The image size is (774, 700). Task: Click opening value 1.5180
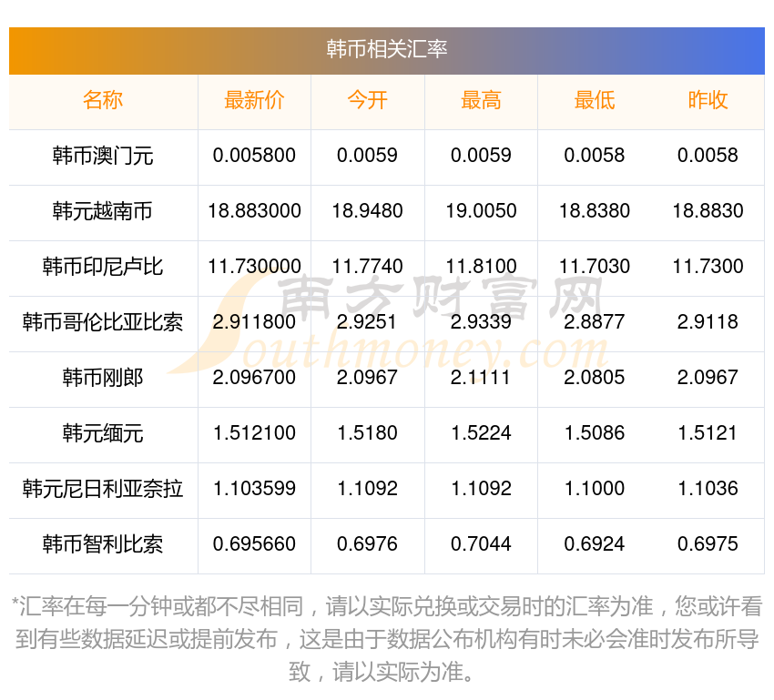coord(367,433)
